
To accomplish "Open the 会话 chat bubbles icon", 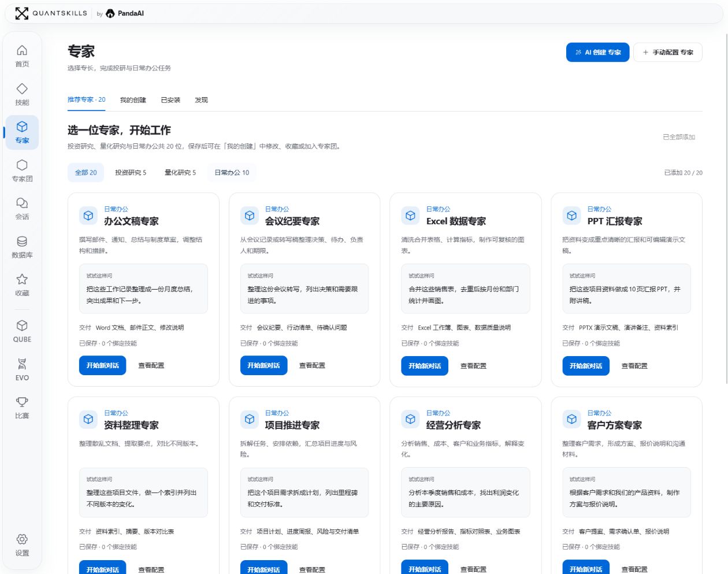I will (22, 203).
